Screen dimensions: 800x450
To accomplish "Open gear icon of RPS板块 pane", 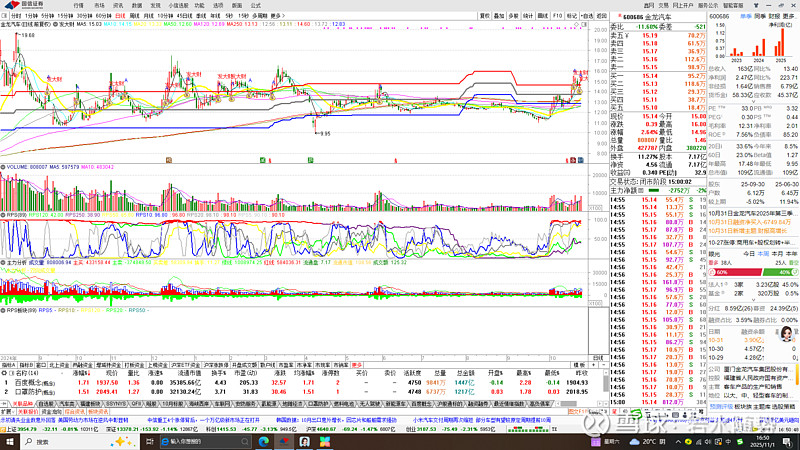I will [x=3, y=310].
